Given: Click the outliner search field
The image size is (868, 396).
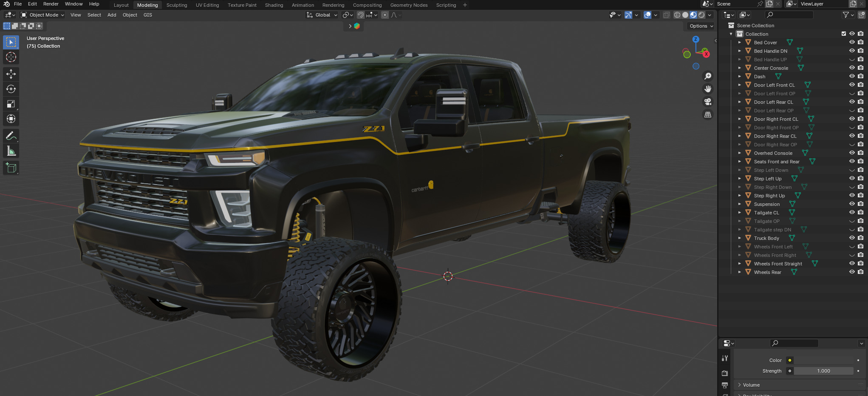Looking at the screenshot, I should coord(789,15).
